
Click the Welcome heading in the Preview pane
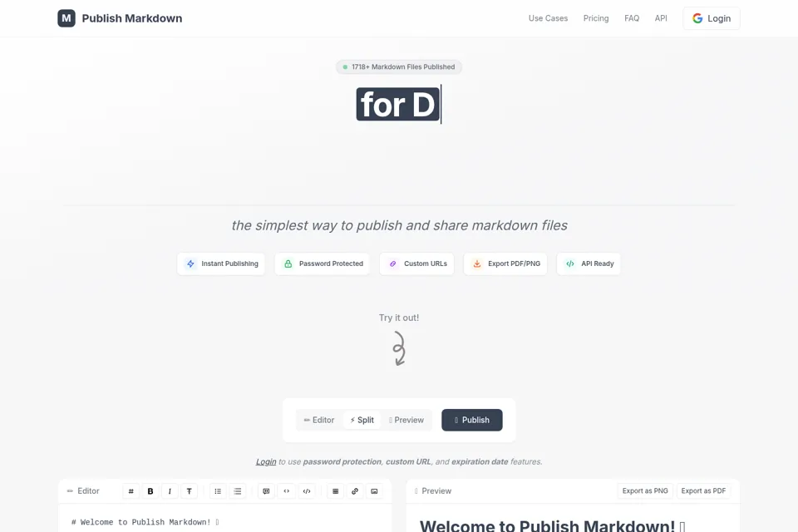coord(552,525)
